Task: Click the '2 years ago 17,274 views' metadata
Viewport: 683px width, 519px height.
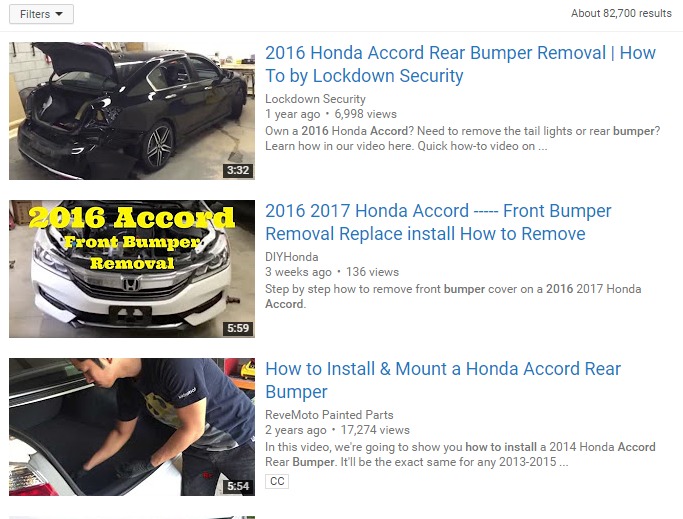Action: (338, 430)
